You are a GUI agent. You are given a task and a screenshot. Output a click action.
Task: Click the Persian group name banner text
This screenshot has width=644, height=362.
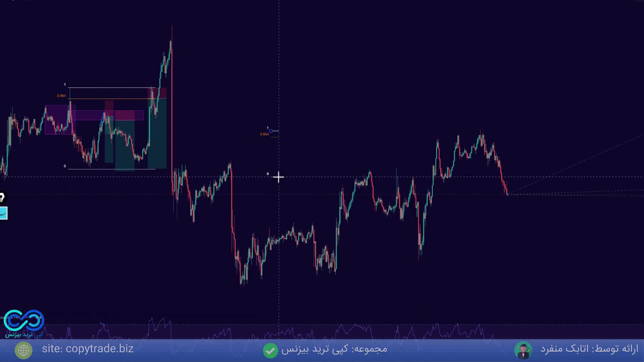point(334,349)
